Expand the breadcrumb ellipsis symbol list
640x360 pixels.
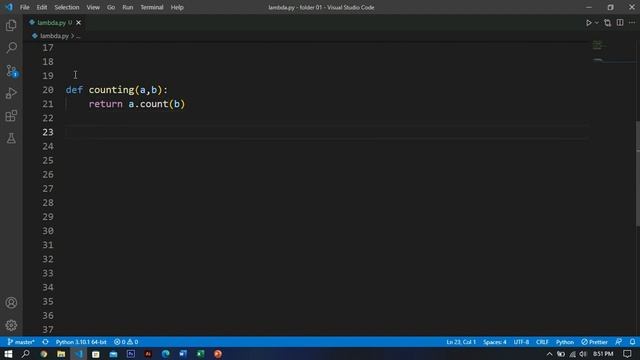[x=78, y=36]
